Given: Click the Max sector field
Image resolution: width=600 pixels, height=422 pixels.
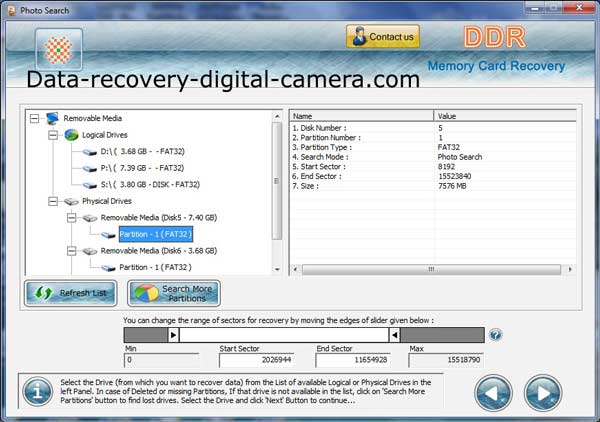Looking at the screenshot, I should (x=446, y=360).
